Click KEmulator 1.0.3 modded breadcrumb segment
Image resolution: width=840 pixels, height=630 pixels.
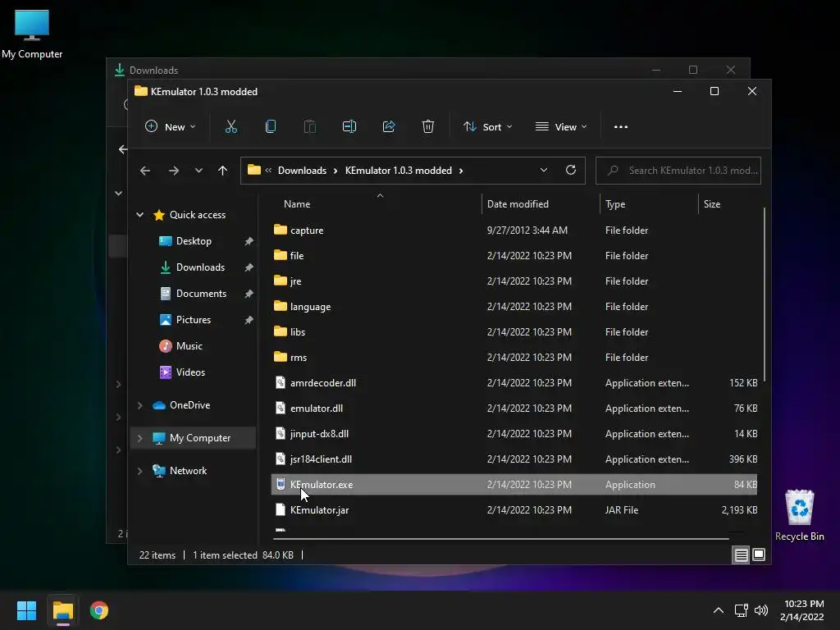[x=399, y=171]
